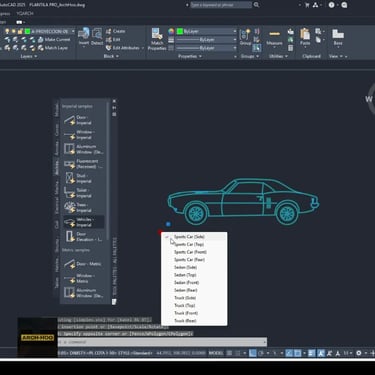
Task: Select Vehicles - Imperial tool in palette
Action: point(83,222)
